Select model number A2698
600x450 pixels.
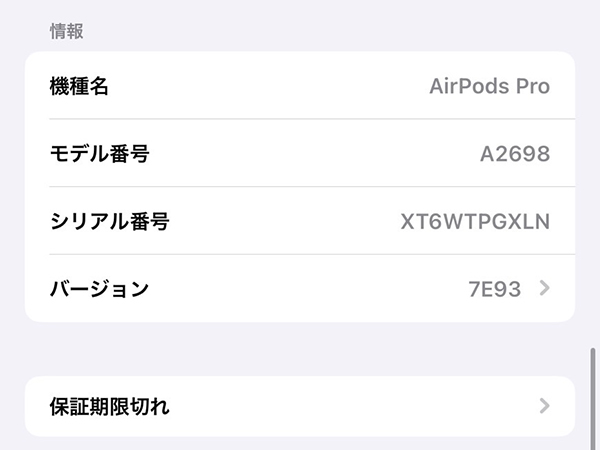coord(514,154)
